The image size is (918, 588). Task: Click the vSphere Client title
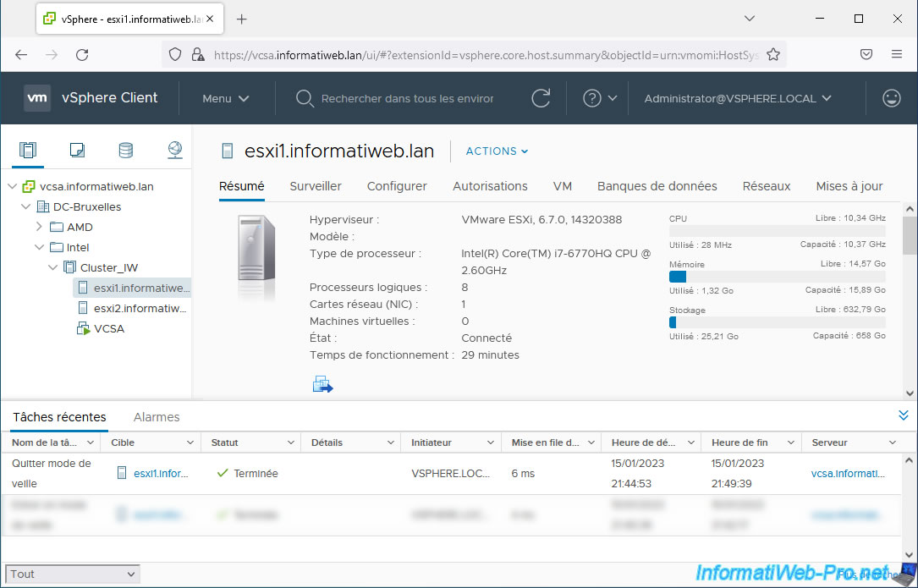(109, 98)
